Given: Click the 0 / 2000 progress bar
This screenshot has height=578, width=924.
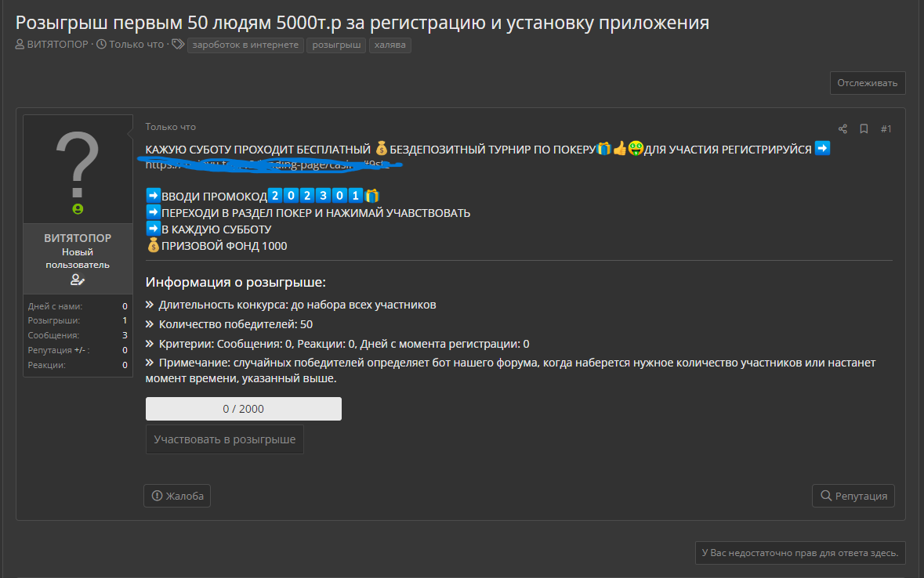Looking at the screenshot, I should (244, 409).
